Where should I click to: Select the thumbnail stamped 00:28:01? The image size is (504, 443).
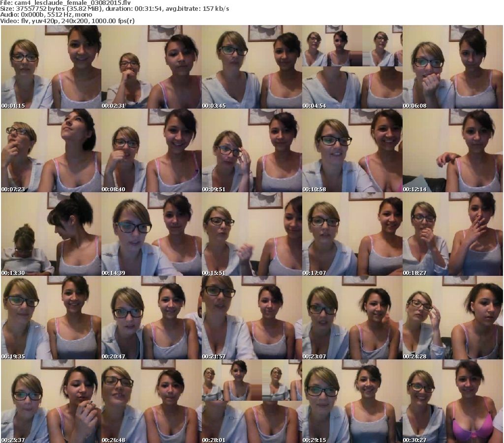point(252,401)
